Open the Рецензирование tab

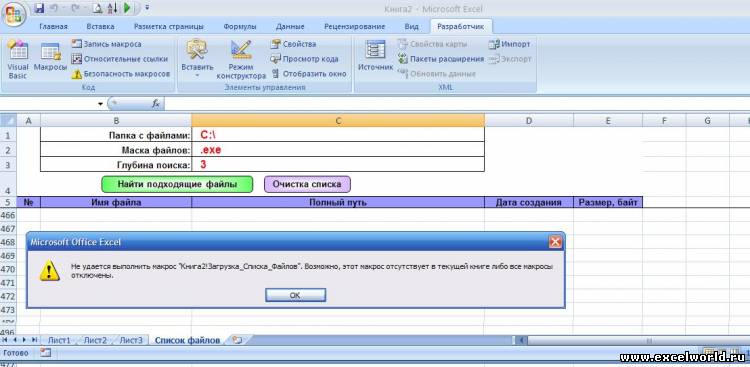click(x=354, y=26)
